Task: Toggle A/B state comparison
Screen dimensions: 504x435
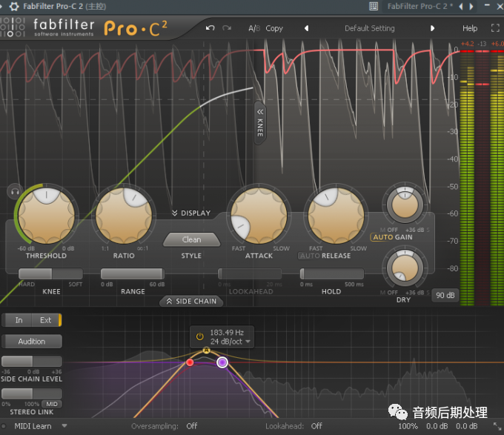Action: (254, 29)
